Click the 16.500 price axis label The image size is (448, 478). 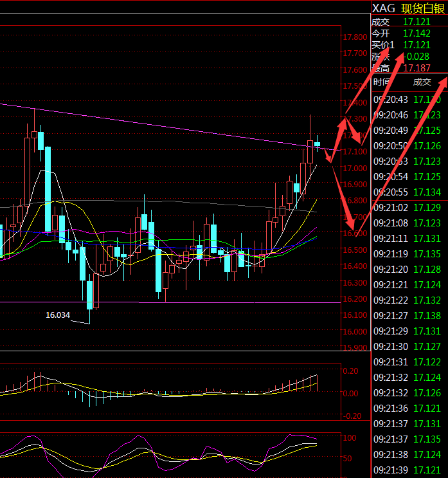[355, 250]
